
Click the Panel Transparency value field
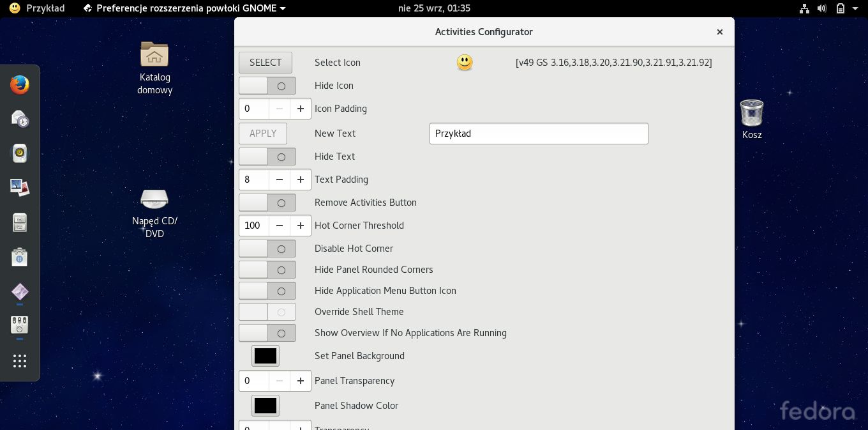pyautogui.click(x=254, y=381)
